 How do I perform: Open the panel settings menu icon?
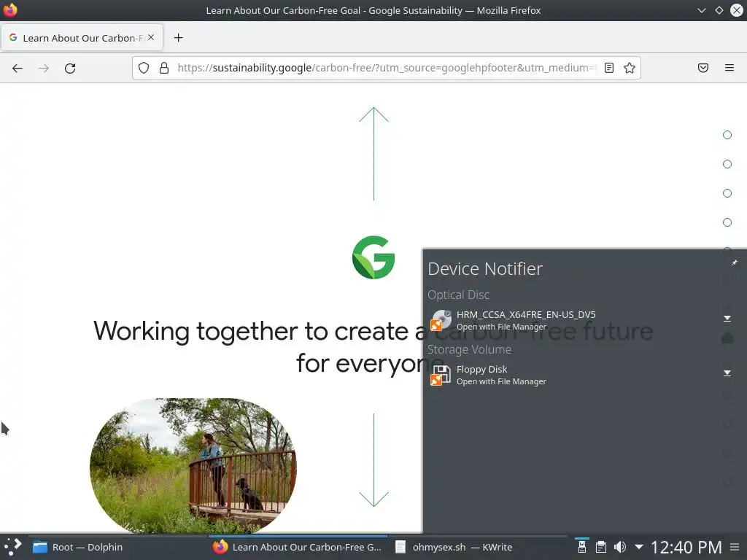735,547
